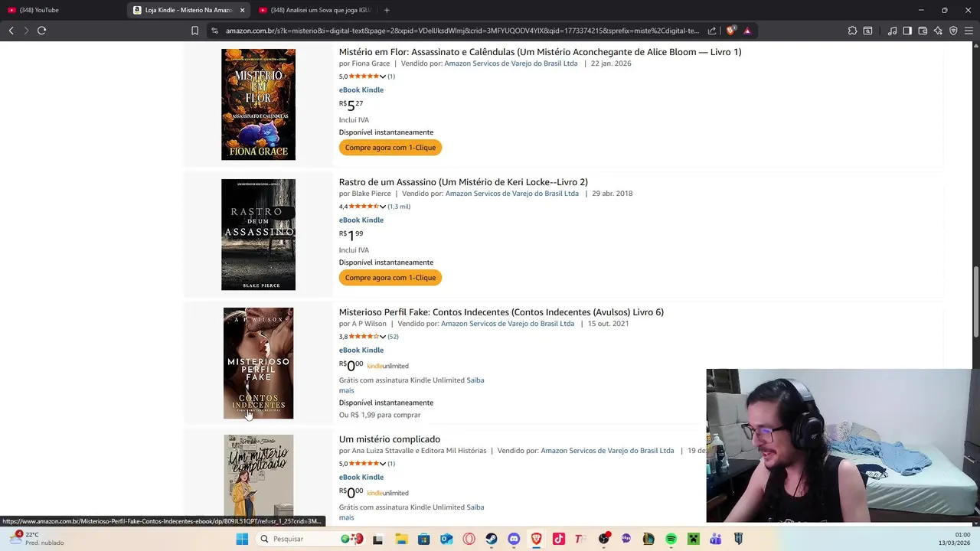Image resolution: width=980 pixels, height=551 pixels.
Task: Click Mistério em Flor cover thumbnail
Action: [258, 104]
